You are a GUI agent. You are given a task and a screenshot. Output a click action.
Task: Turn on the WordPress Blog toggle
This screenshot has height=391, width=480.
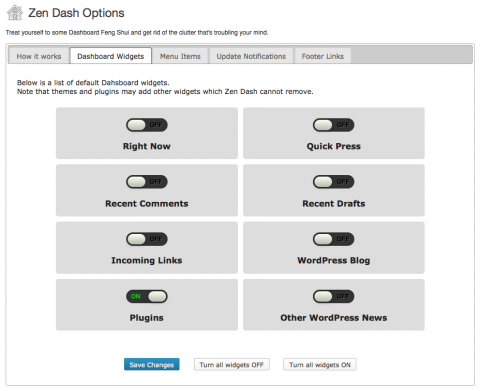tap(333, 239)
